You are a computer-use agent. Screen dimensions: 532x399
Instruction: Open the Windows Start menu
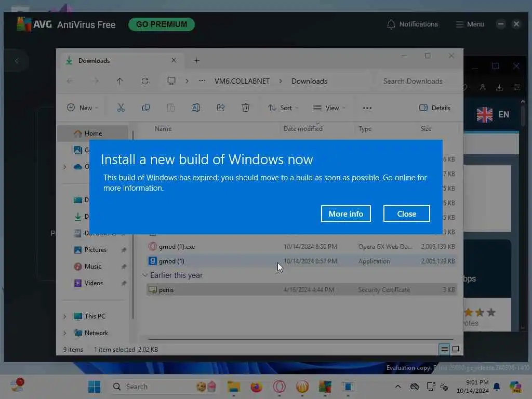click(94, 387)
